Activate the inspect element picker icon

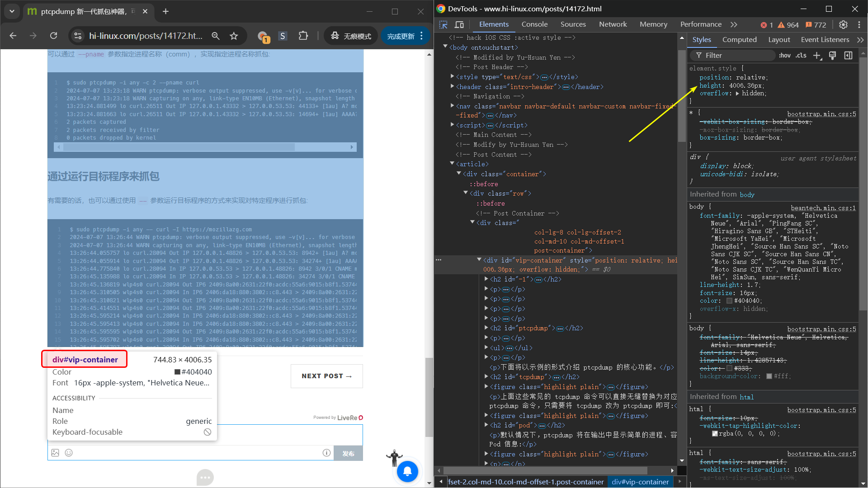click(x=443, y=25)
